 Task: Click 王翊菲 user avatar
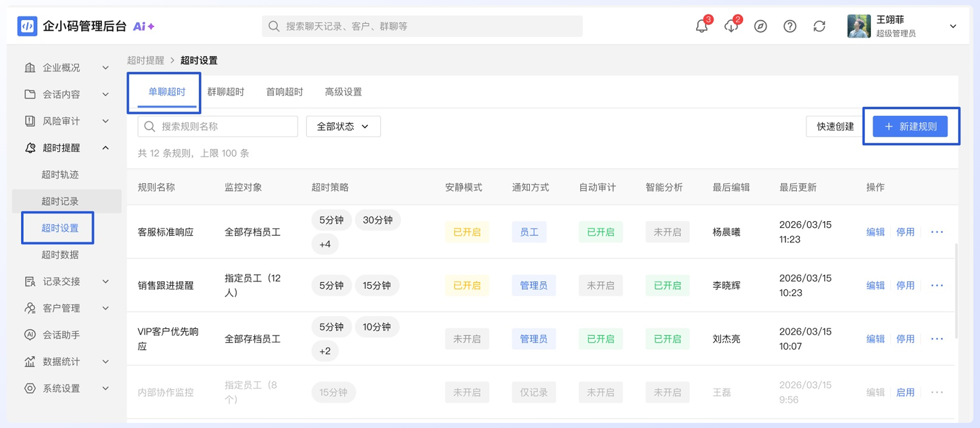point(859,26)
